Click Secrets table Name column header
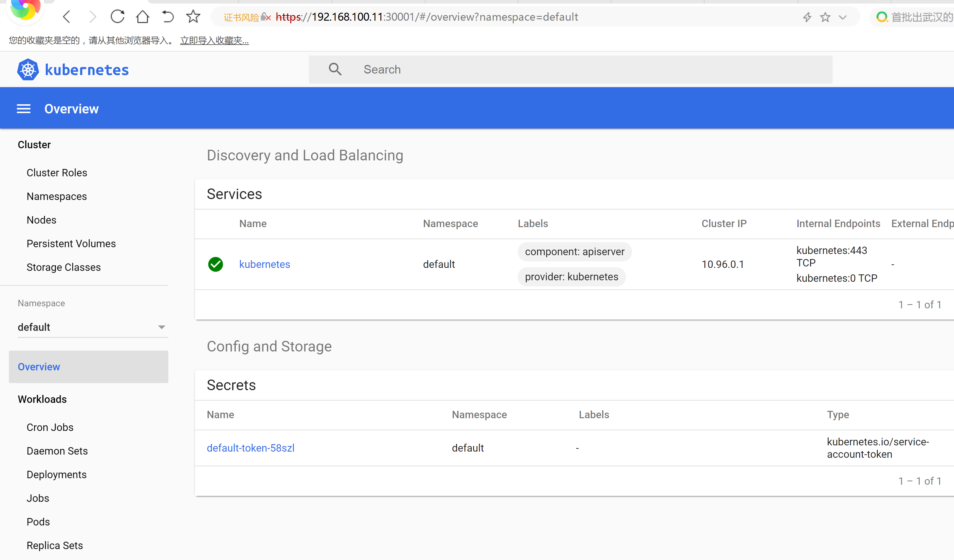954x560 pixels. pos(220,415)
